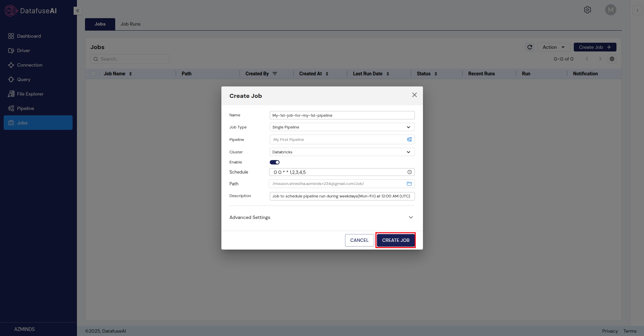This screenshot has height=336, width=644.
Task: Open File Explorer from sidebar
Action: (30, 94)
